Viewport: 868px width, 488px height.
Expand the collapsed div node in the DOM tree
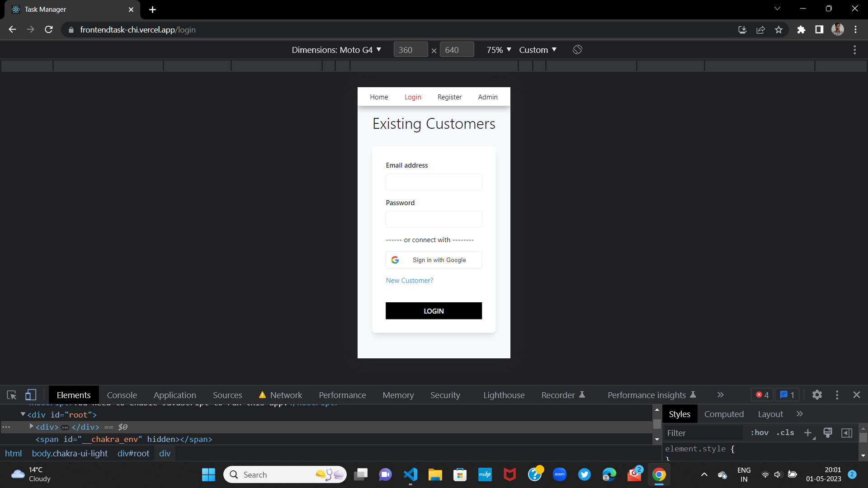[x=32, y=427]
